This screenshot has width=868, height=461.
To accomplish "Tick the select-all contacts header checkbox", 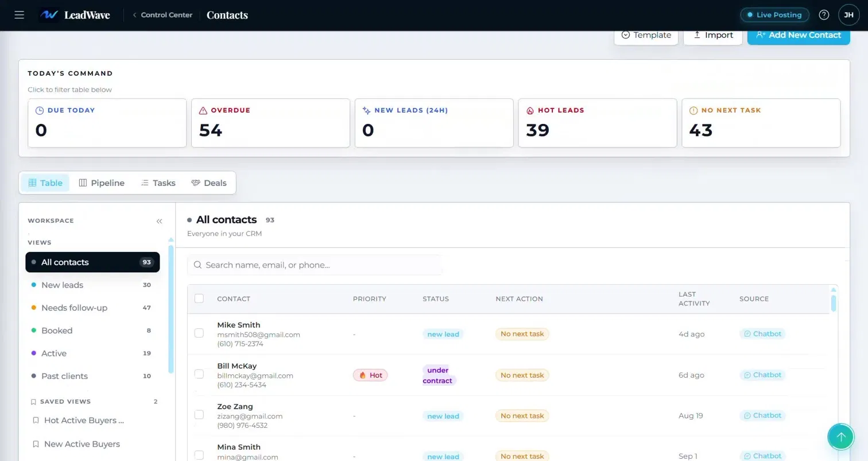I will pyautogui.click(x=199, y=299).
